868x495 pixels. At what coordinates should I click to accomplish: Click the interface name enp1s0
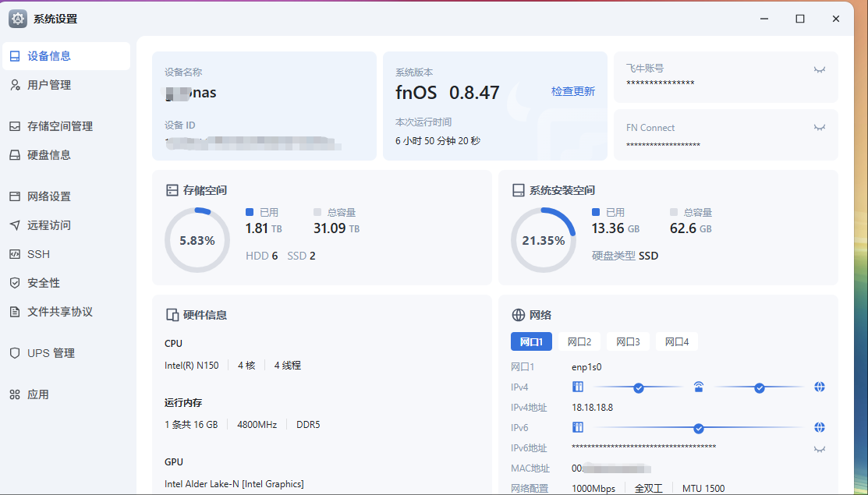coord(586,366)
